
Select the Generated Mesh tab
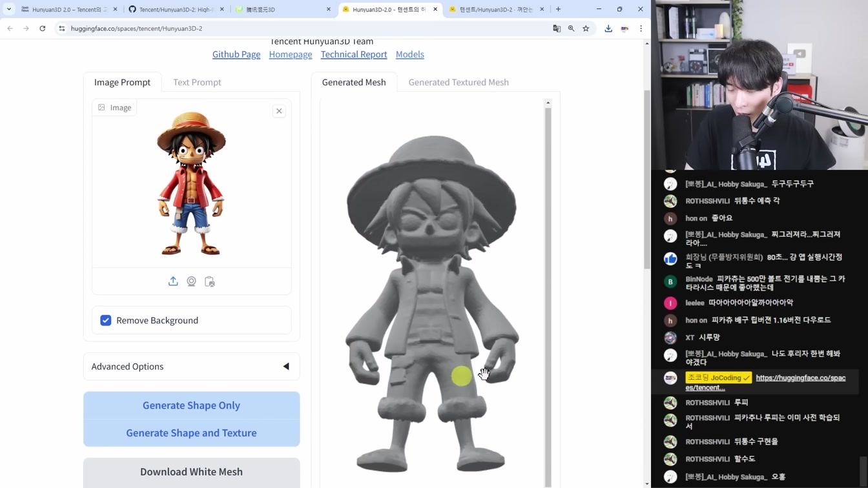tap(354, 82)
